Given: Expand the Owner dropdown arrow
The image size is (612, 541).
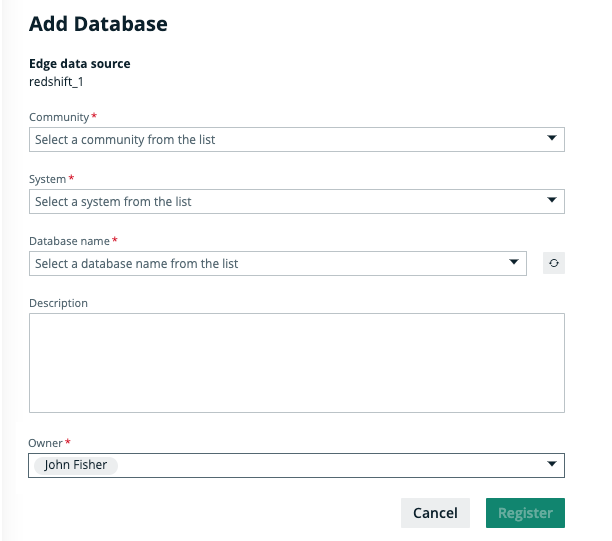Looking at the screenshot, I should 551,465.
